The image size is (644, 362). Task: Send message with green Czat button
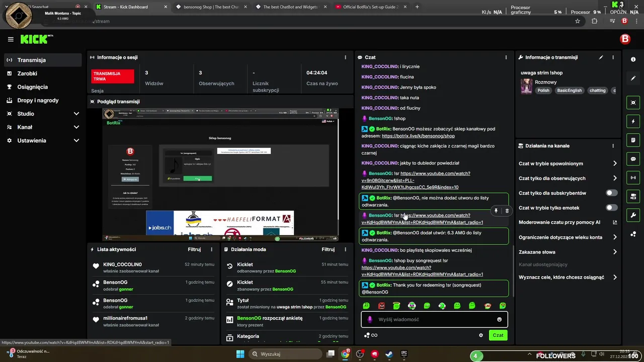point(498,335)
